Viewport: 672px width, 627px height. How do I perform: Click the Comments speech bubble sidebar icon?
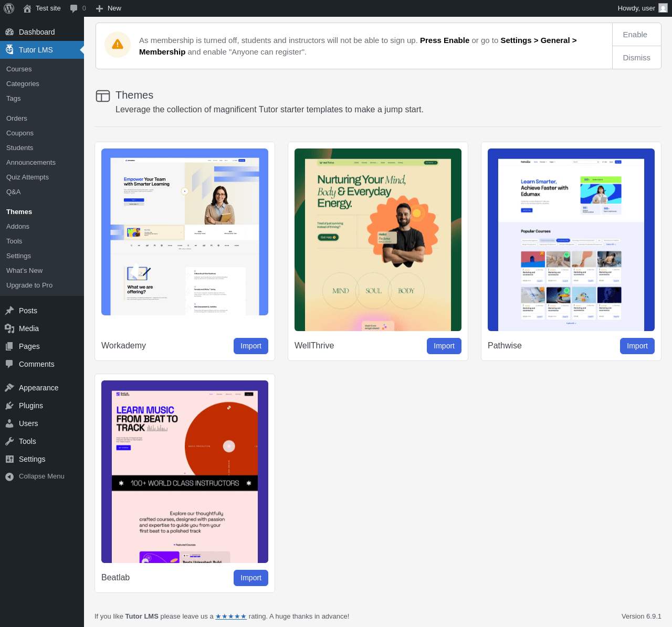[9, 364]
